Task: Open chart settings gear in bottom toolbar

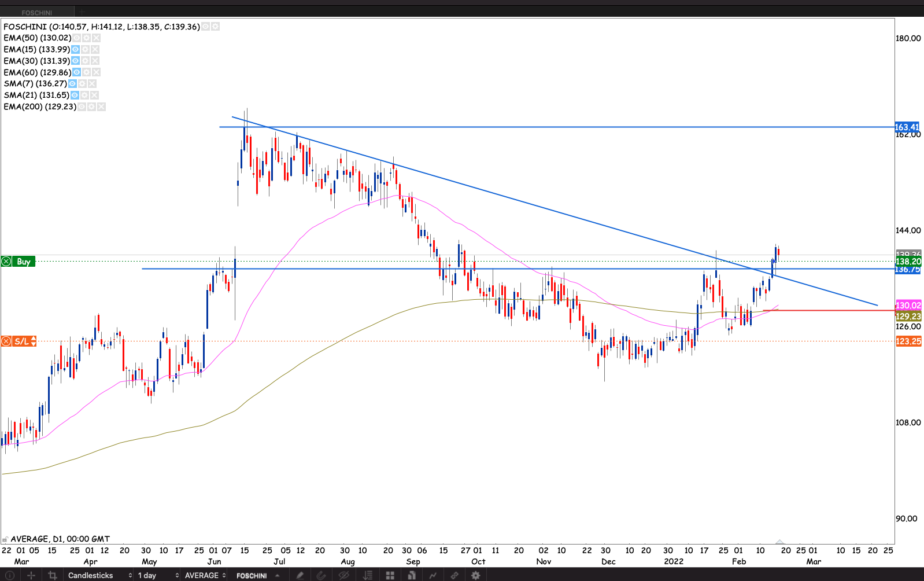Action: 475,575
